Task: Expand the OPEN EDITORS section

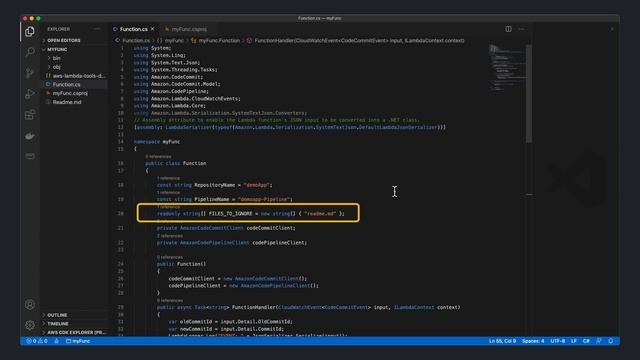Action: point(64,40)
